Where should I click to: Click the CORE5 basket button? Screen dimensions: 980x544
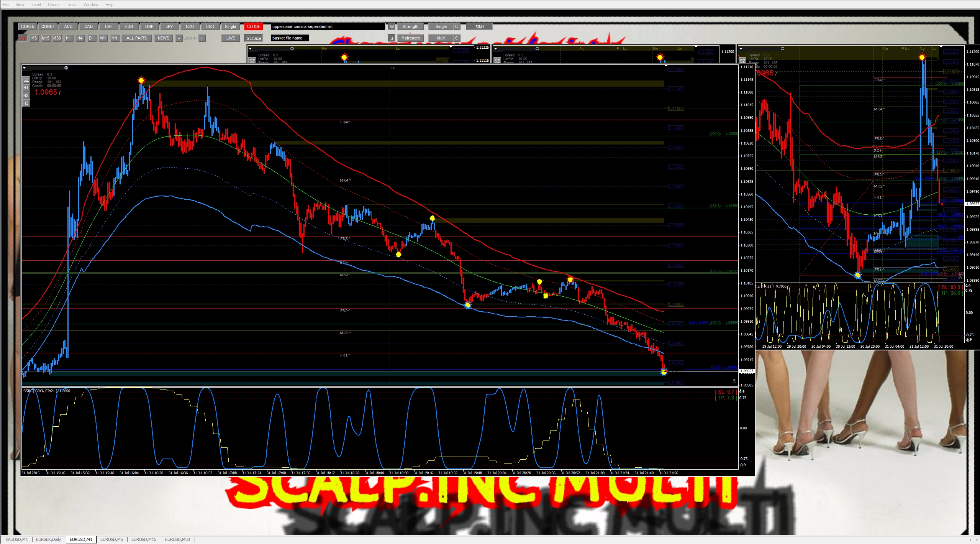27,26
